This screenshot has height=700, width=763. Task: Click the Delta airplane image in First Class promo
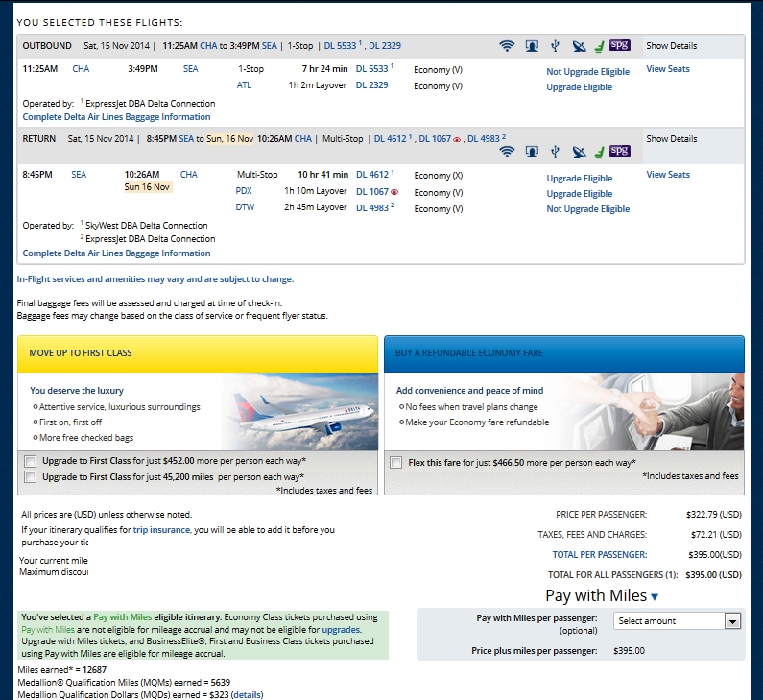click(x=299, y=411)
